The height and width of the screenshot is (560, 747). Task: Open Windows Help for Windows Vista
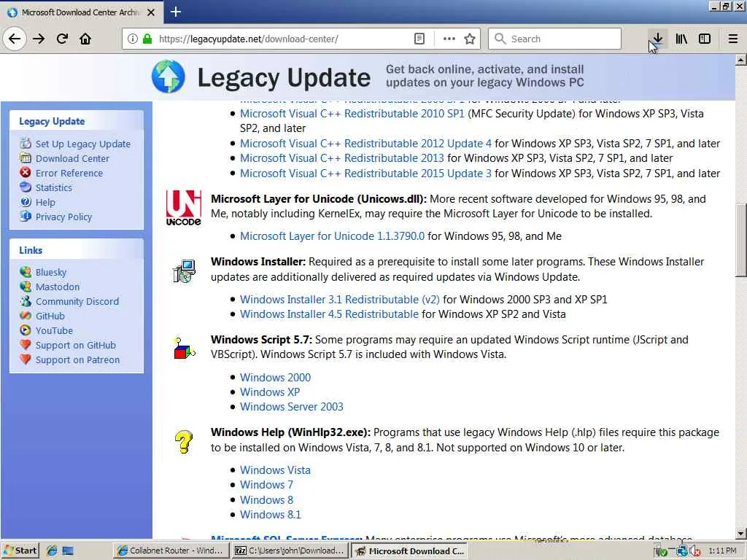coord(275,470)
